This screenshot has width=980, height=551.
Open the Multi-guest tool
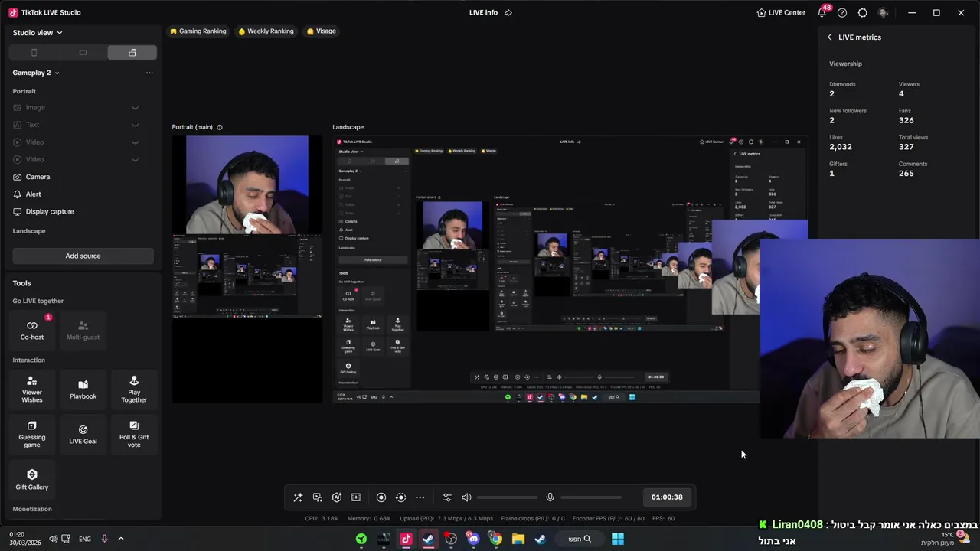click(x=83, y=330)
